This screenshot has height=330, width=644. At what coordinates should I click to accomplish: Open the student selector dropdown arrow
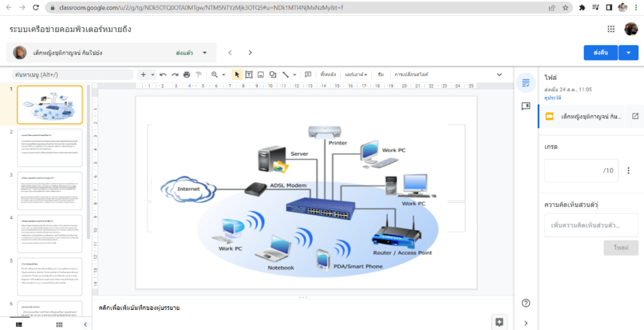[x=204, y=53]
